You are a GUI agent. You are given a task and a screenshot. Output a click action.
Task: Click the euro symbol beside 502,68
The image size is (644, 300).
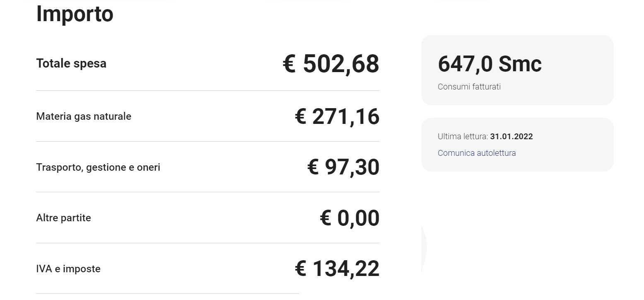[x=290, y=64]
